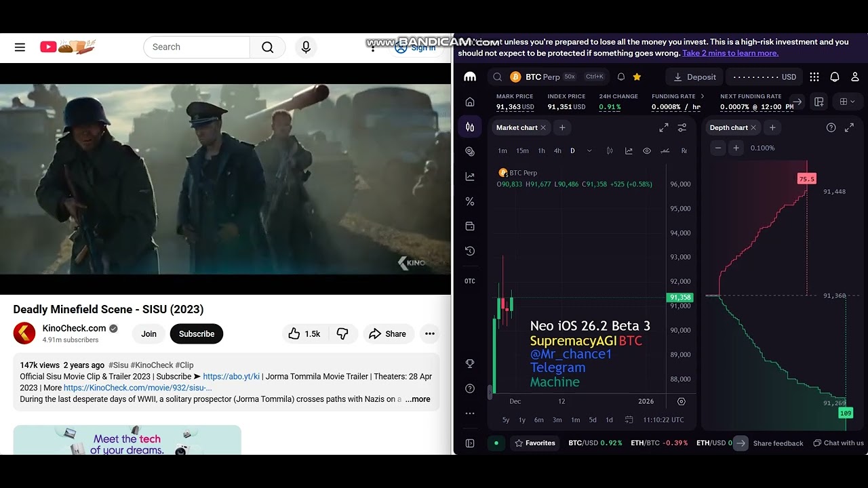Select the 15m chart interval

[x=522, y=150]
